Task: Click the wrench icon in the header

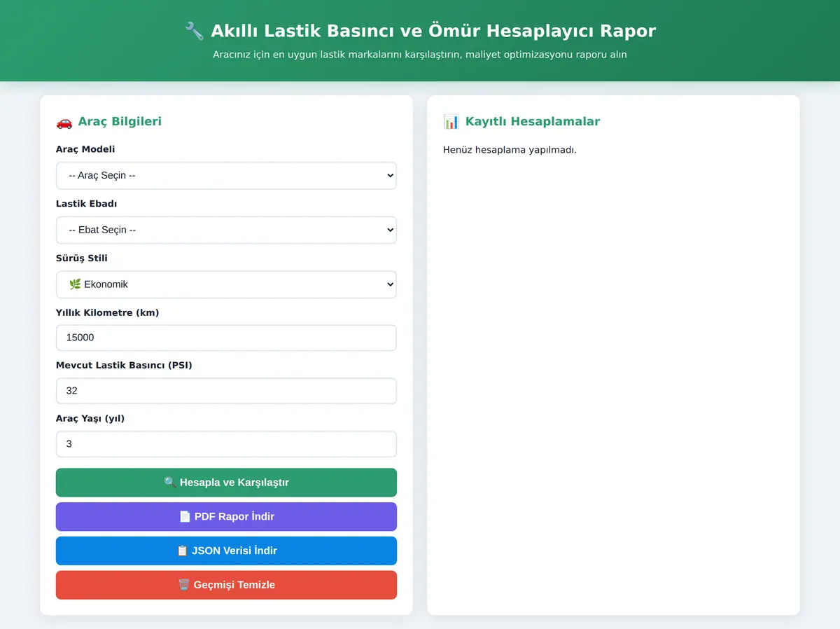Action: [194, 31]
